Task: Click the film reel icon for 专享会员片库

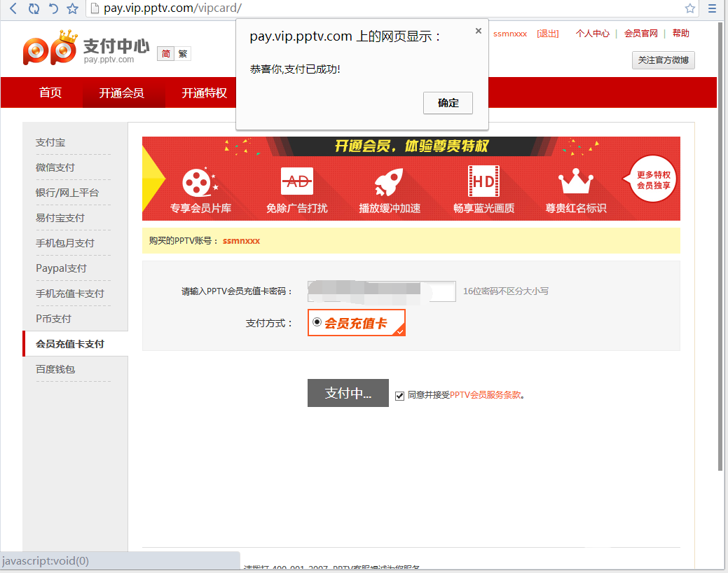Action: coord(200,182)
